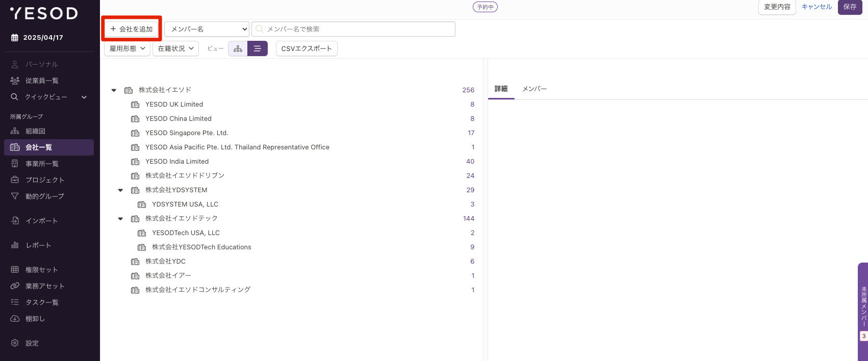This screenshot has height=361, width=868.
Task: Open the calendar icon beside 2025/04/17
Action: click(15, 38)
